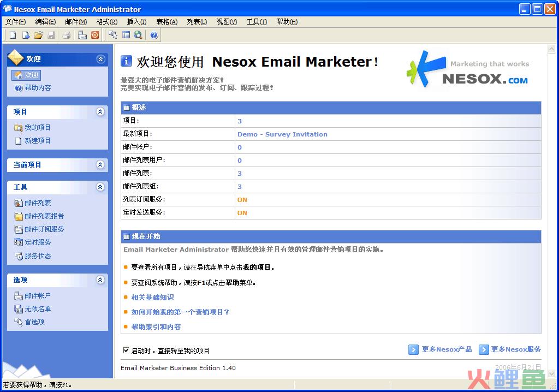
Task: Open the 视图(V) menu
Action: (x=227, y=22)
